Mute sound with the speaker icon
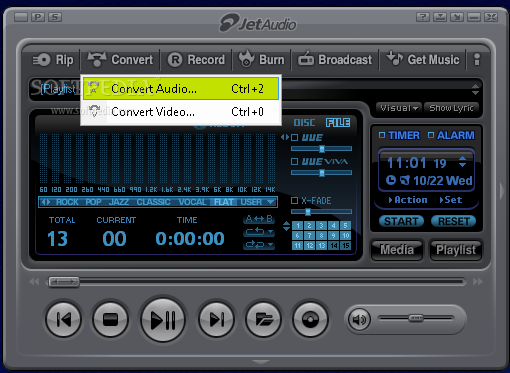 pos(359,320)
